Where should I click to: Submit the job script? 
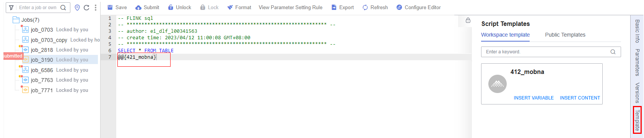(x=147, y=7)
